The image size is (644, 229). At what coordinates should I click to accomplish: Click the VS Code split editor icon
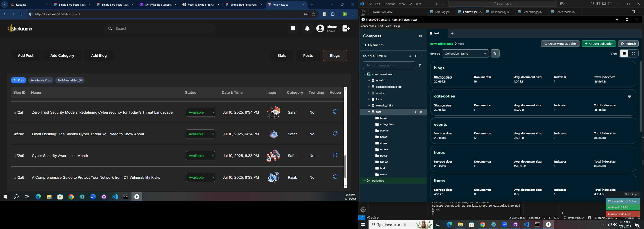(633, 12)
